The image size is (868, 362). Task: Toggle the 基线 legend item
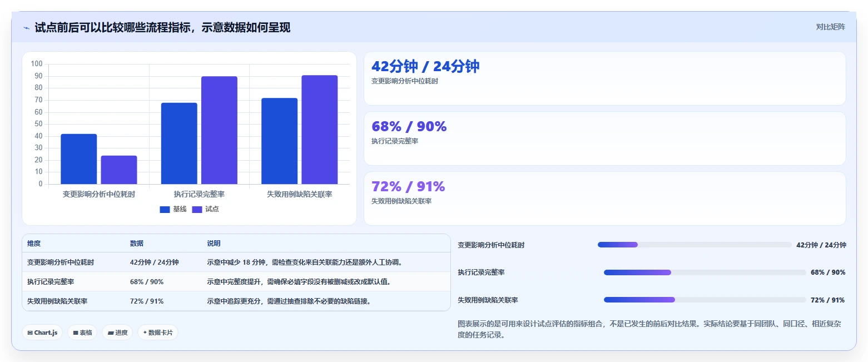(x=173, y=209)
